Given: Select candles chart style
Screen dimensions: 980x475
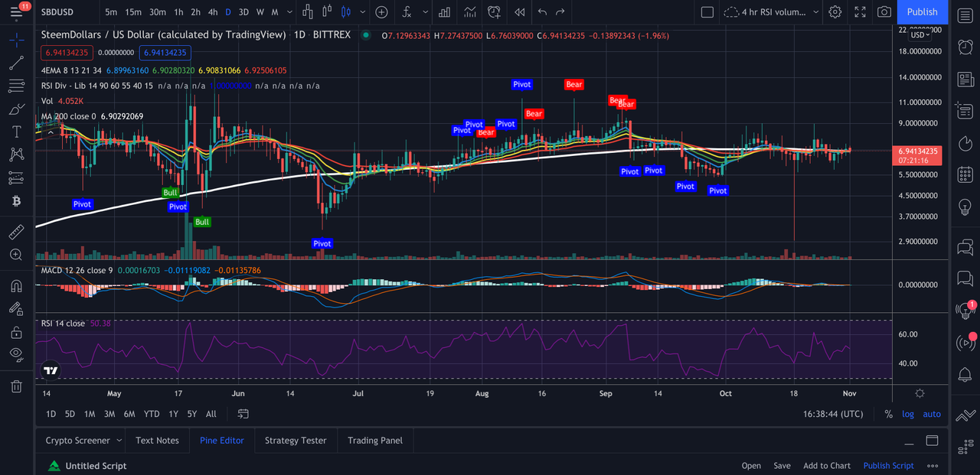Looking at the screenshot, I should [x=345, y=12].
